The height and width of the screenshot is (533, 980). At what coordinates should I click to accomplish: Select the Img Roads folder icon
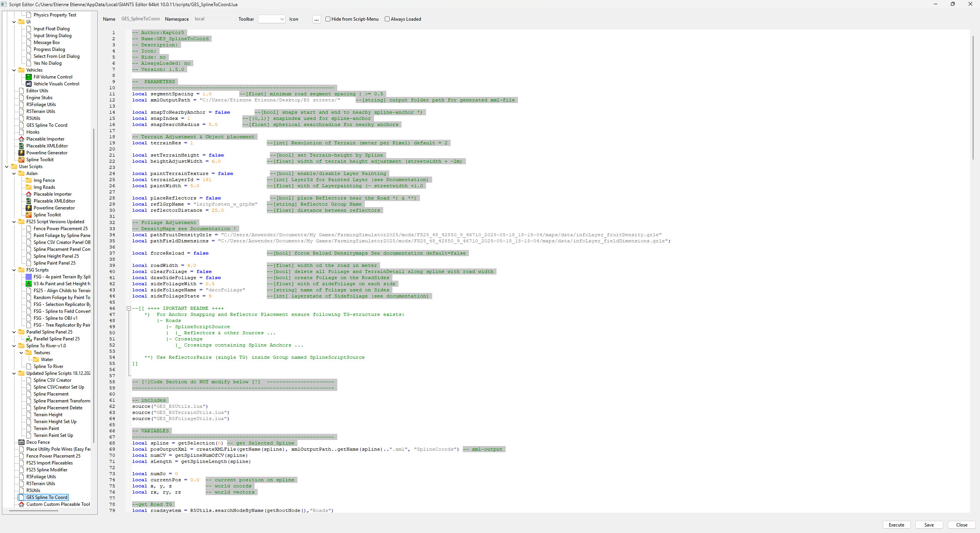29,187
